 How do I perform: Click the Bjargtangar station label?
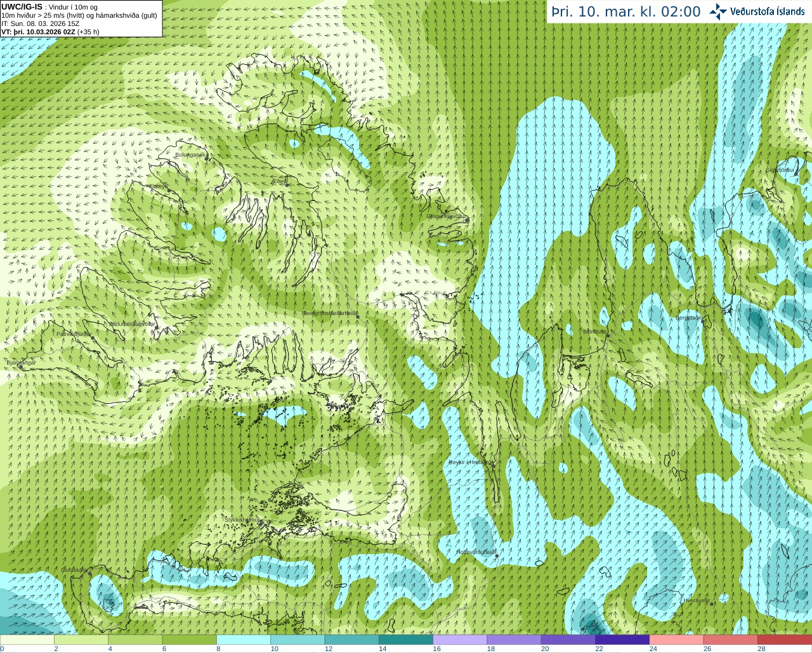(21, 362)
